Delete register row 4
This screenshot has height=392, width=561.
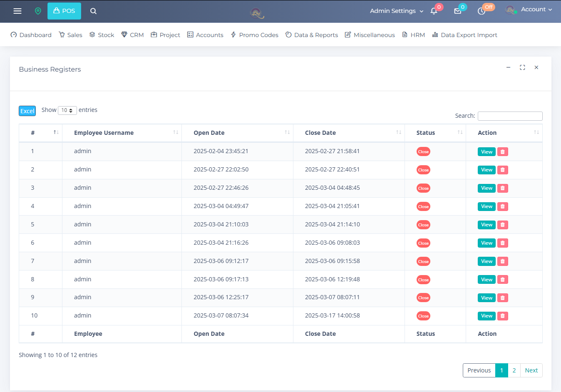(x=503, y=206)
